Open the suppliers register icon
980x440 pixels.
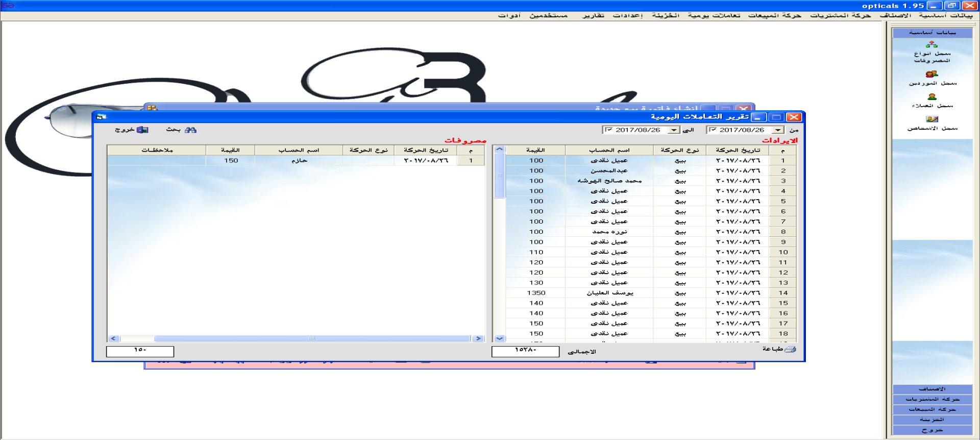point(932,74)
